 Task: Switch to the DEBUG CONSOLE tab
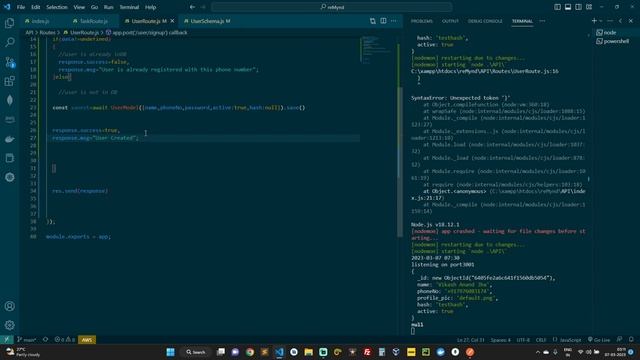click(x=485, y=21)
